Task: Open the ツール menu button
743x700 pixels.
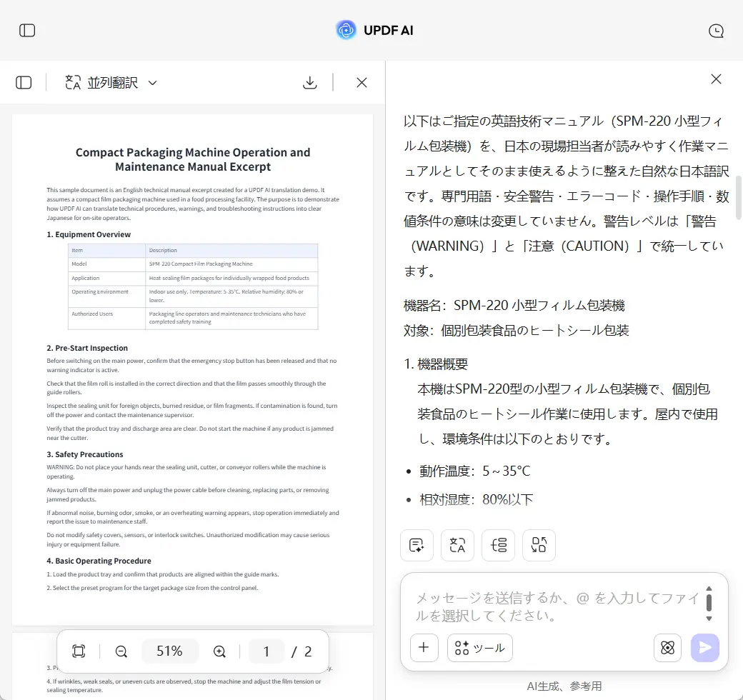Action: point(479,647)
